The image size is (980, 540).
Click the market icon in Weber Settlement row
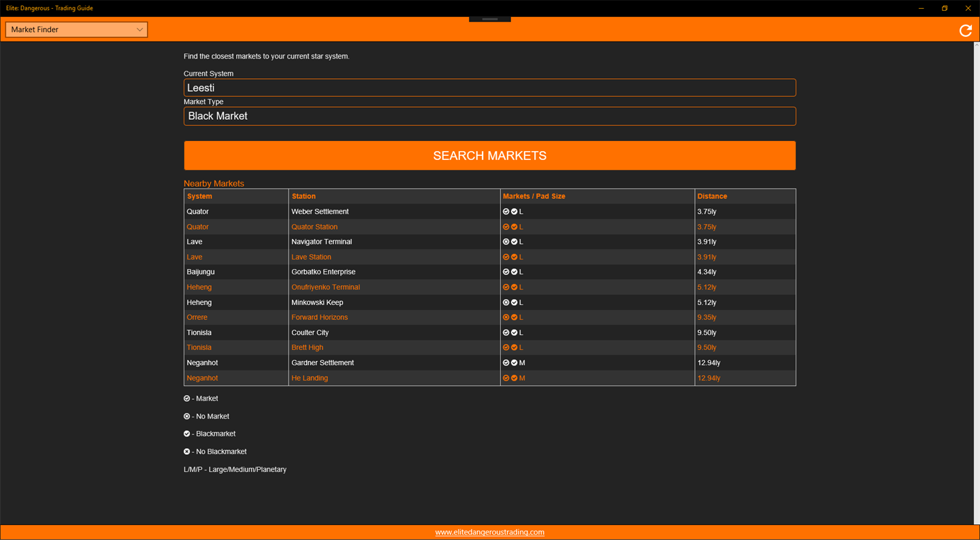506,212
